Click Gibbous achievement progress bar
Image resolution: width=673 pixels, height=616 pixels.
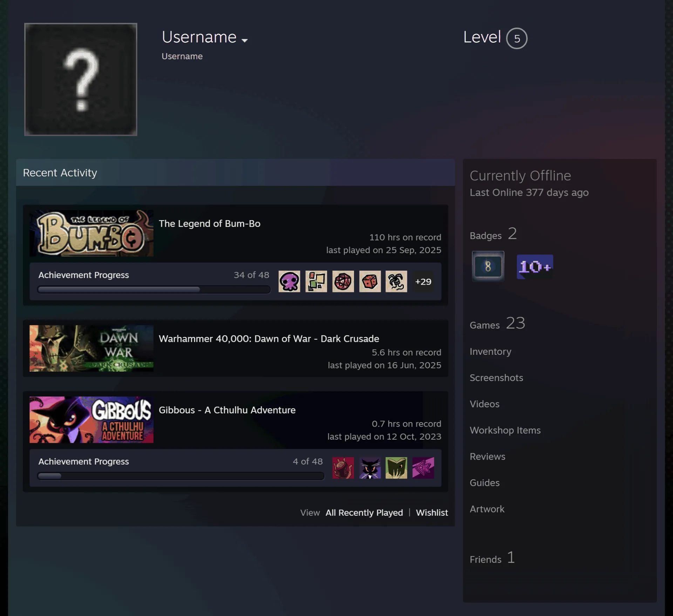point(181,476)
